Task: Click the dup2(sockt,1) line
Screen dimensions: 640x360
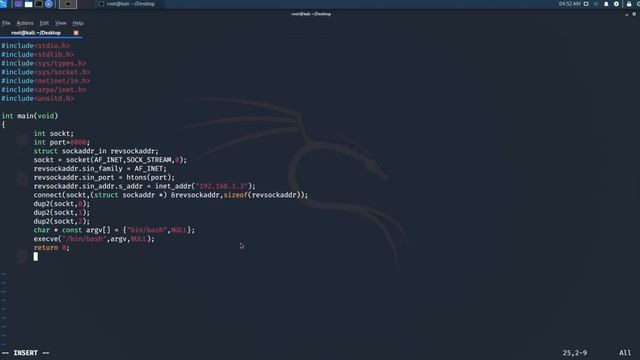Action: click(x=62, y=213)
